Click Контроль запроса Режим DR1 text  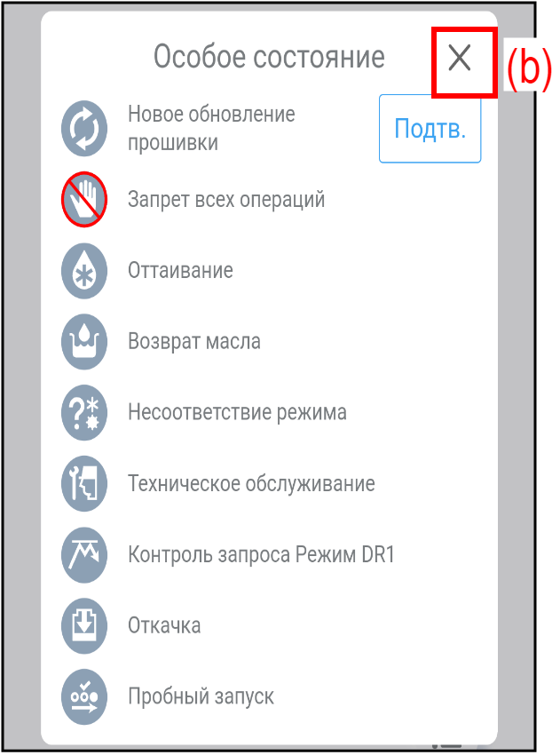click(x=261, y=554)
